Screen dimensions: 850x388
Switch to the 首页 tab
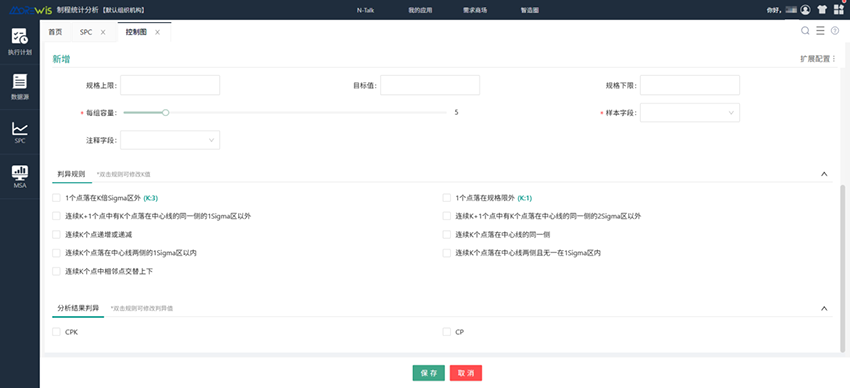[x=55, y=32]
